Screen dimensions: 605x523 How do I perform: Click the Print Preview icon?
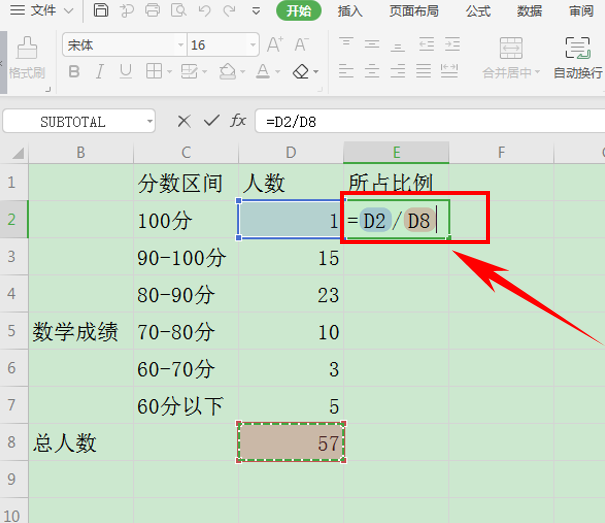tap(178, 10)
